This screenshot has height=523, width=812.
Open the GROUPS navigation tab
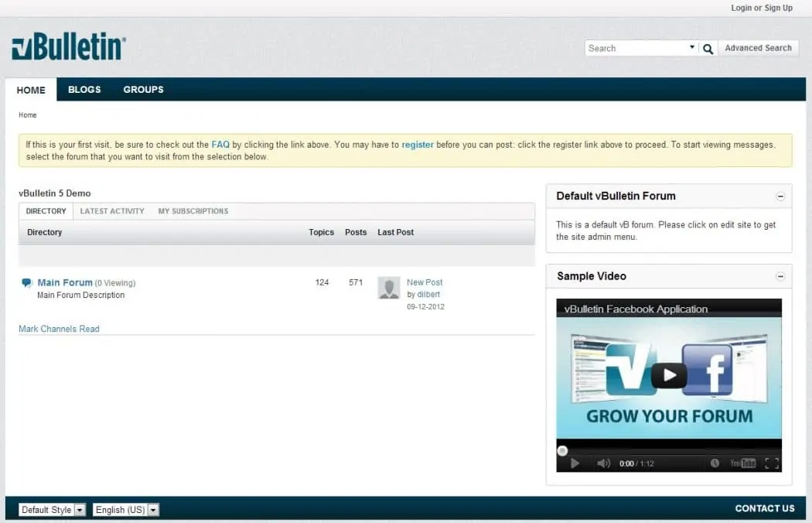143,90
